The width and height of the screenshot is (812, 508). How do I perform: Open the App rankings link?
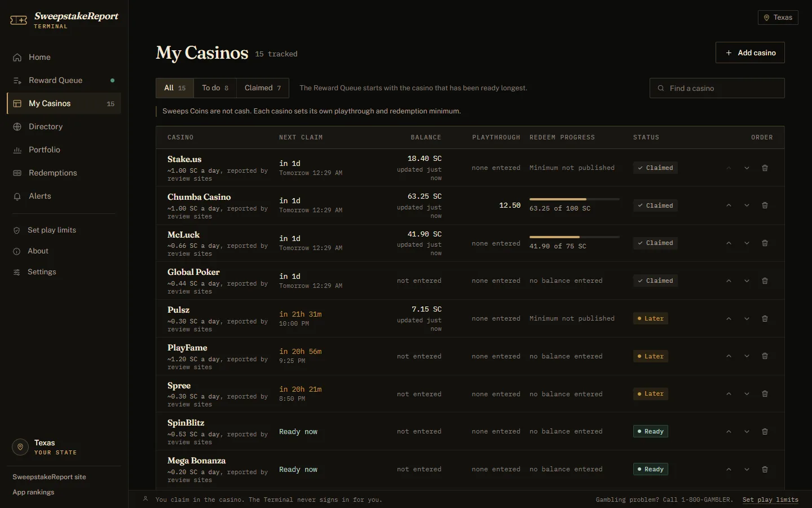[33, 492]
